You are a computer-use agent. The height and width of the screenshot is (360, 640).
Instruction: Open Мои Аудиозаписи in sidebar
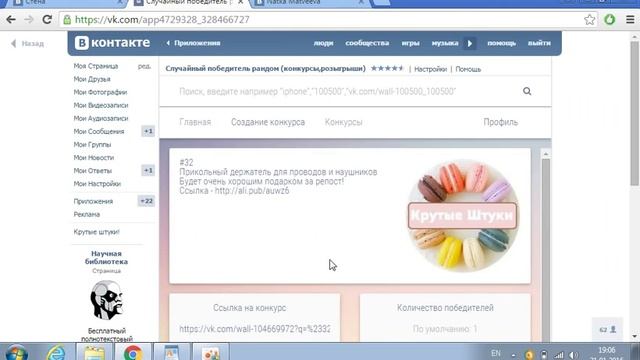point(101,118)
